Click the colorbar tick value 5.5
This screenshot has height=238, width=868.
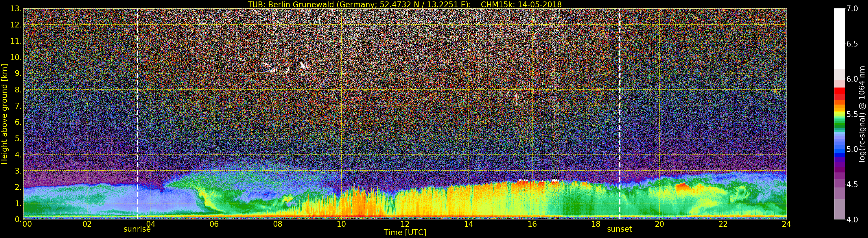tap(852, 114)
